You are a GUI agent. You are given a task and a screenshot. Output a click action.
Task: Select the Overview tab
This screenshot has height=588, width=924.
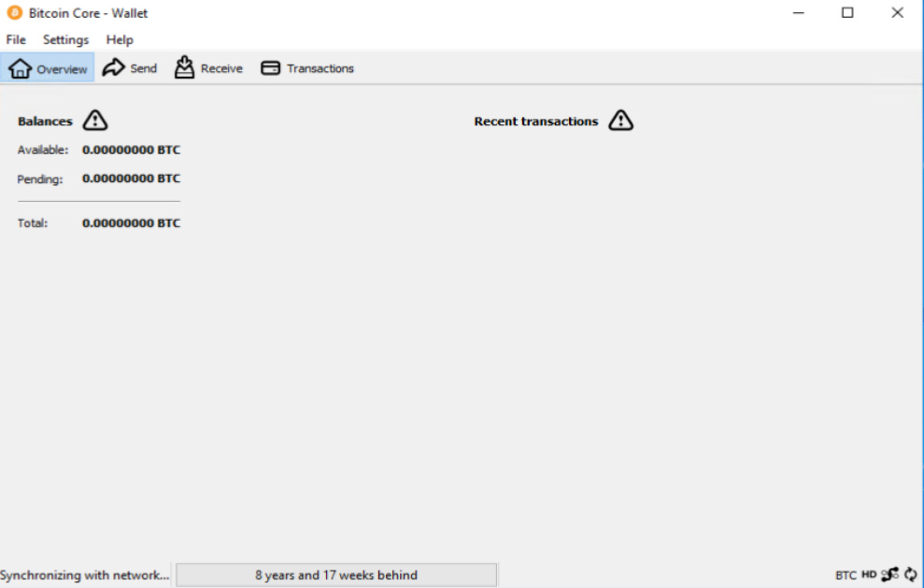[x=48, y=67]
